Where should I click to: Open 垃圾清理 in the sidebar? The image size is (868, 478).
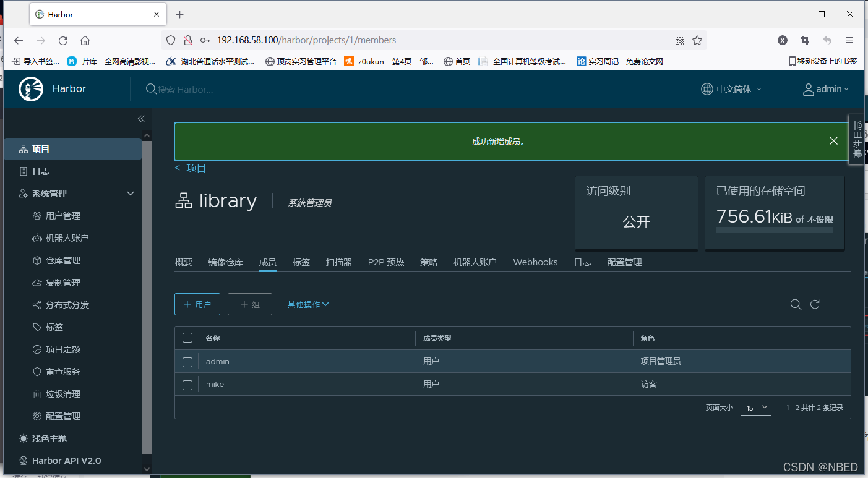(x=63, y=394)
